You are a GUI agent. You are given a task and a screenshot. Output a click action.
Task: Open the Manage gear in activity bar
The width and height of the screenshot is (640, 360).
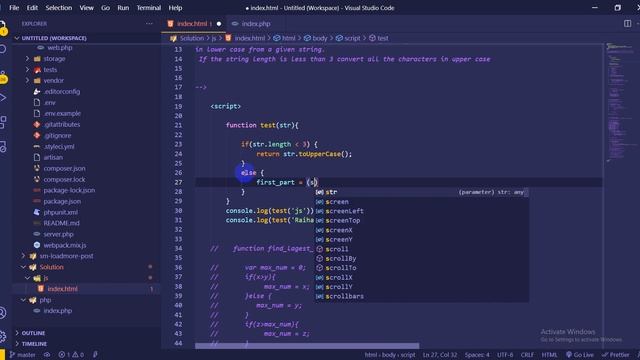(x=3, y=336)
